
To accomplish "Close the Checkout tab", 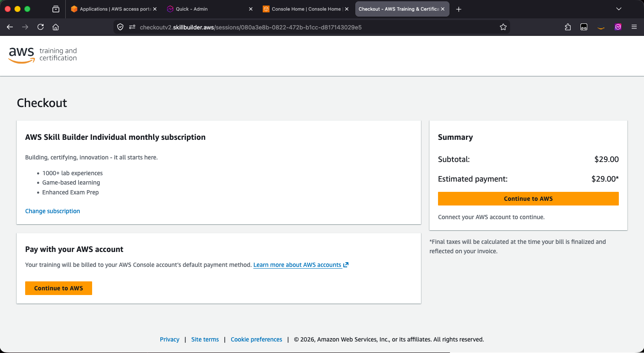I will pos(443,9).
